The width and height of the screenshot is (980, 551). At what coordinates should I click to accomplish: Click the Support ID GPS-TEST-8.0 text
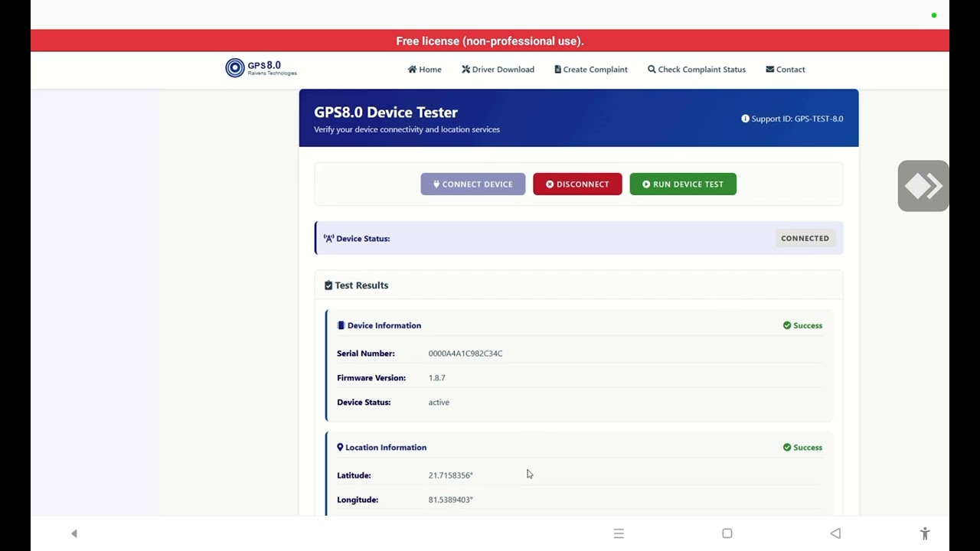click(x=797, y=119)
